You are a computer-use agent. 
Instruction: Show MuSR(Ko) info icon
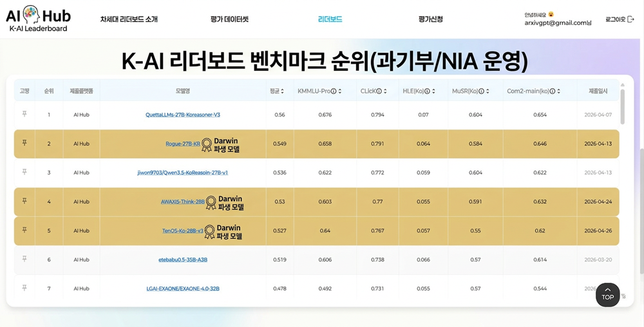tap(481, 91)
